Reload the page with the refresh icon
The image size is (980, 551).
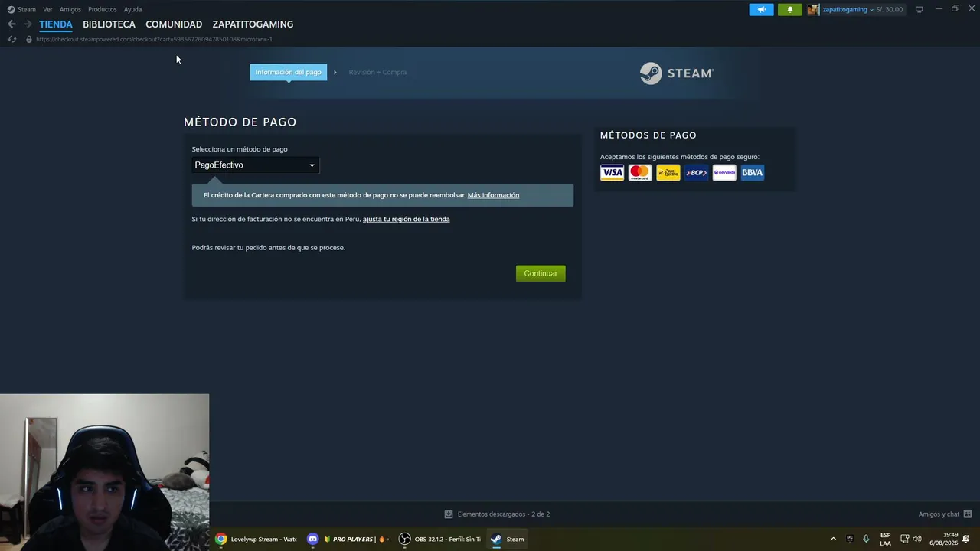(x=11, y=39)
